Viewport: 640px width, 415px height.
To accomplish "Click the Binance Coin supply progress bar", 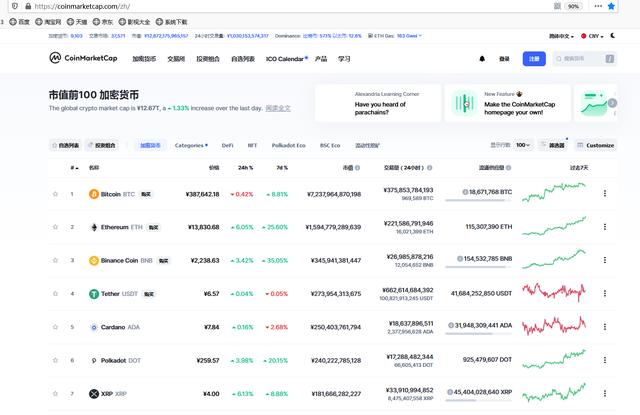I will 478,267.
